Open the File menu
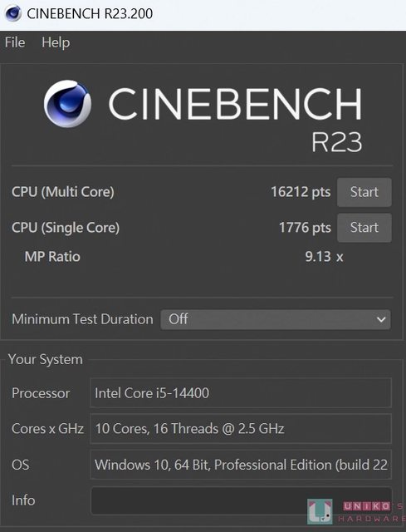The image size is (406, 532). point(15,42)
